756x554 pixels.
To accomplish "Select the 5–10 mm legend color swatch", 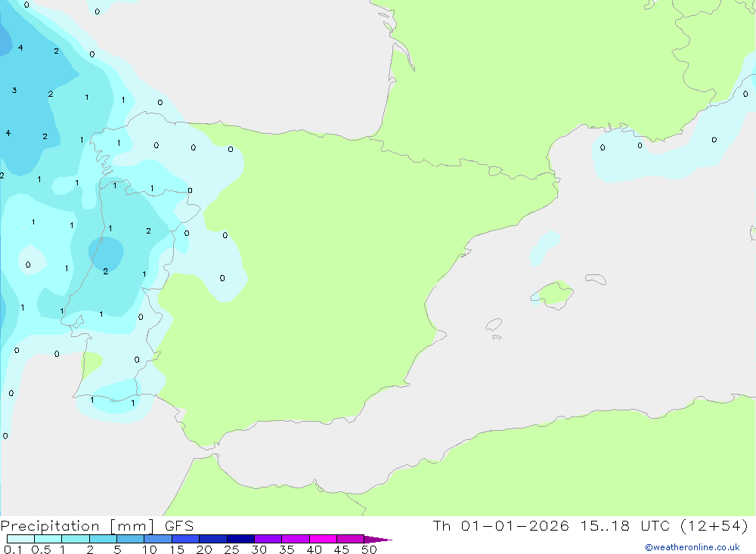I will click(130, 539).
